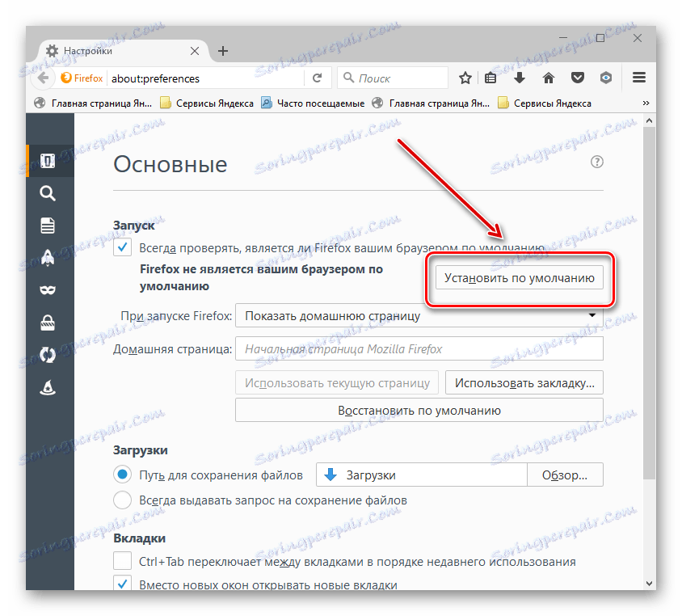Open the Security lock sidebar icon

(x=48, y=323)
